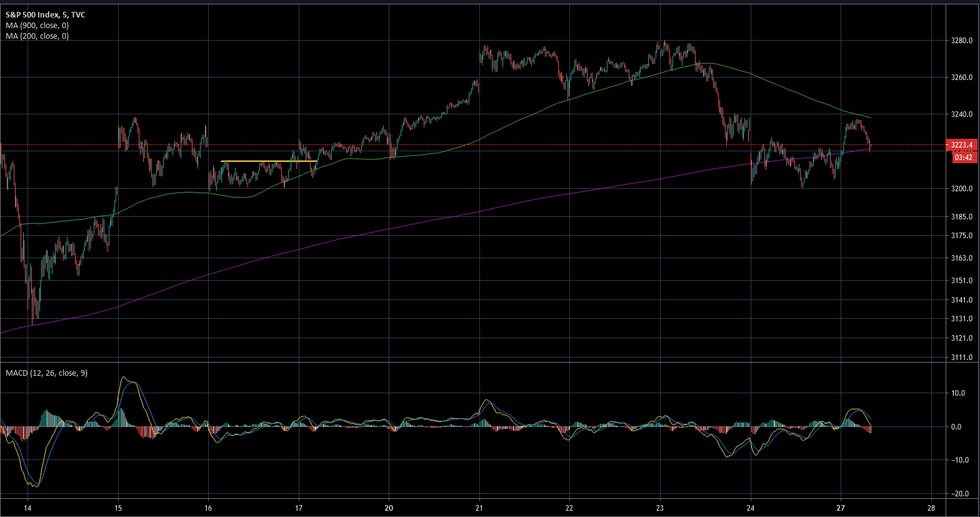Click date label 24 on time axis
Image resolution: width=980 pixels, height=517 pixels.
coord(750,507)
